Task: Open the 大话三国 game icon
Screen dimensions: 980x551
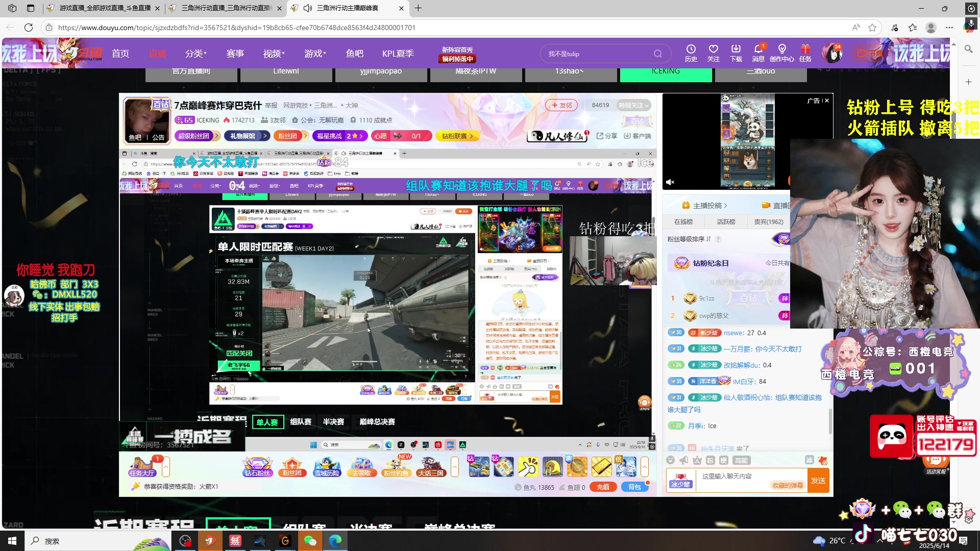Action: [x=431, y=467]
